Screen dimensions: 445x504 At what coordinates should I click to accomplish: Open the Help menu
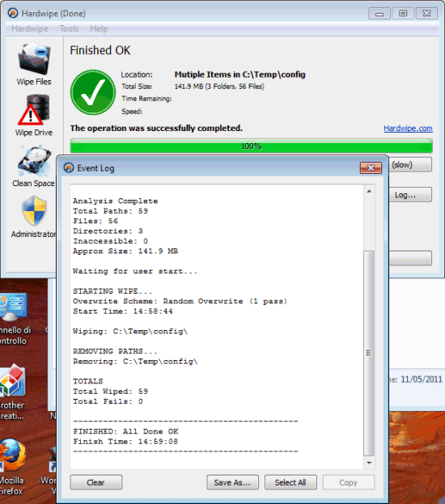click(99, 28)
